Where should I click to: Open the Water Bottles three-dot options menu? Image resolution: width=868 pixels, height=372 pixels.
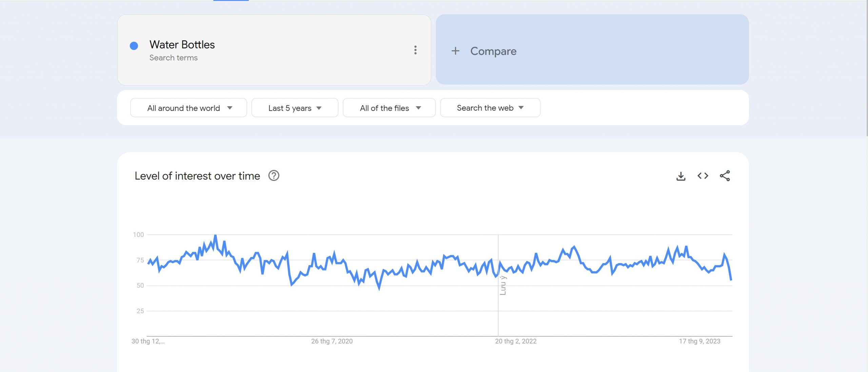point(415,50)
